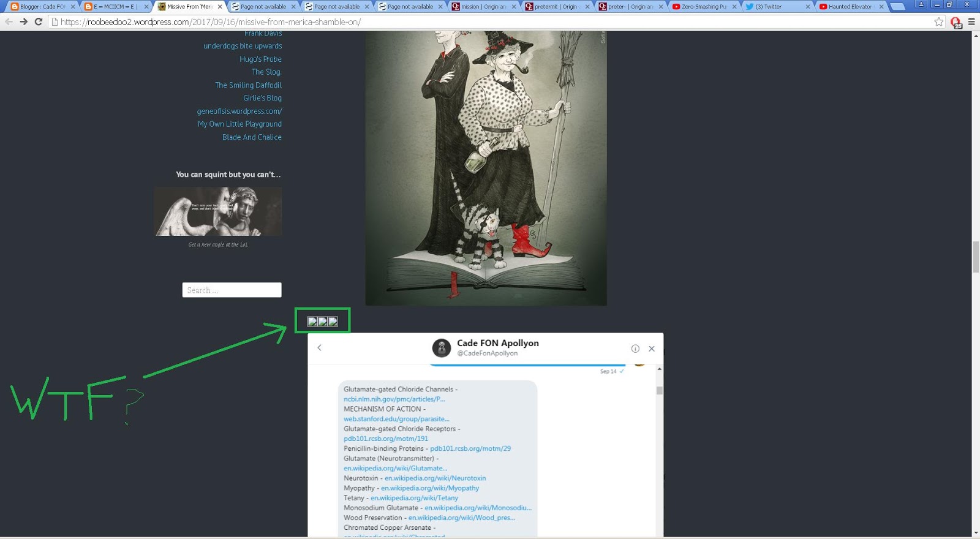980x539 pixels.
Task: Click the witch and cat illustration
Action: click(486, 168)
